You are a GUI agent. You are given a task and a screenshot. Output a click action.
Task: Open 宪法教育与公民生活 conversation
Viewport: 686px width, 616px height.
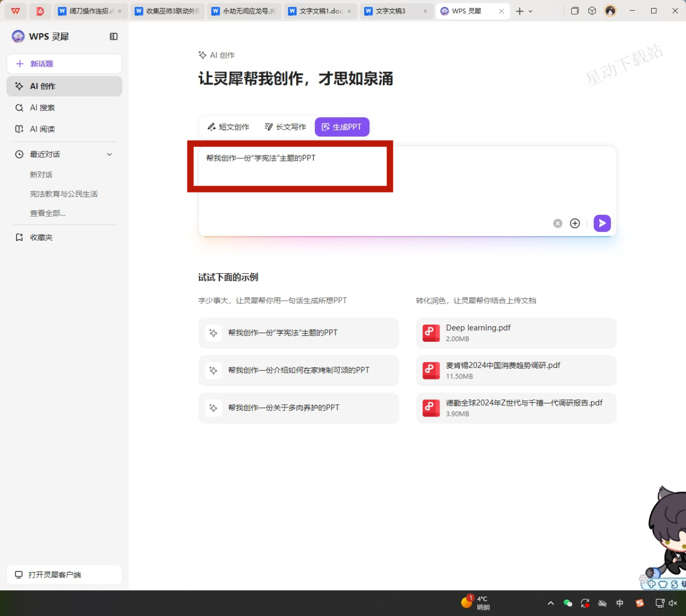click(x=64, y=194)
